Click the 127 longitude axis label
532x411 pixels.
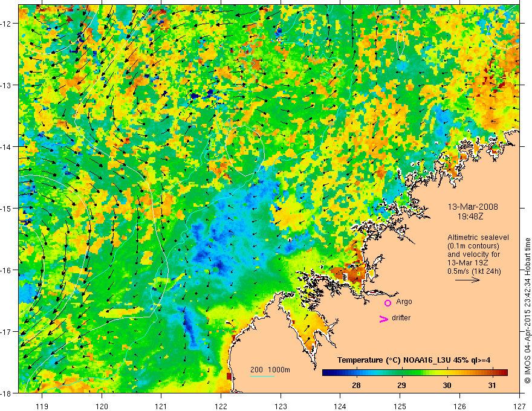click(519, 406)
